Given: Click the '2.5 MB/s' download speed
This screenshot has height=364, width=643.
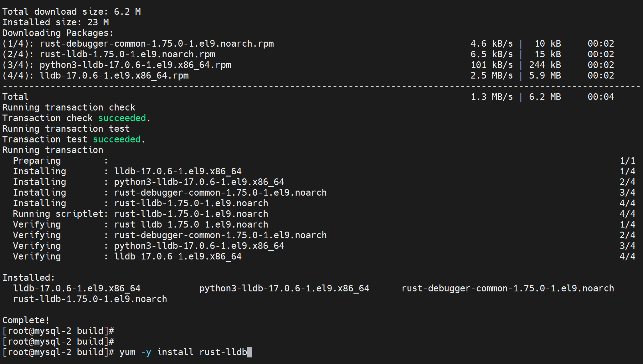Looking at the screenshot, I should (x=491, y=75).
